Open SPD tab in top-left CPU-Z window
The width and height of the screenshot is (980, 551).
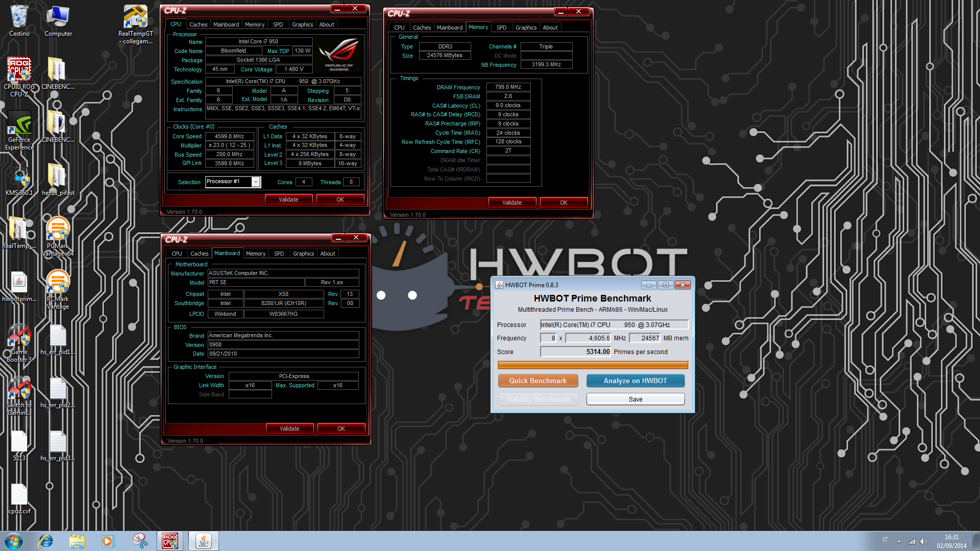point(278,24)
